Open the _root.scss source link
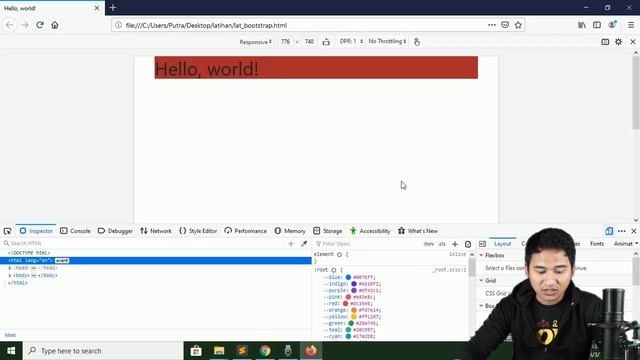 tap(449, 270)
